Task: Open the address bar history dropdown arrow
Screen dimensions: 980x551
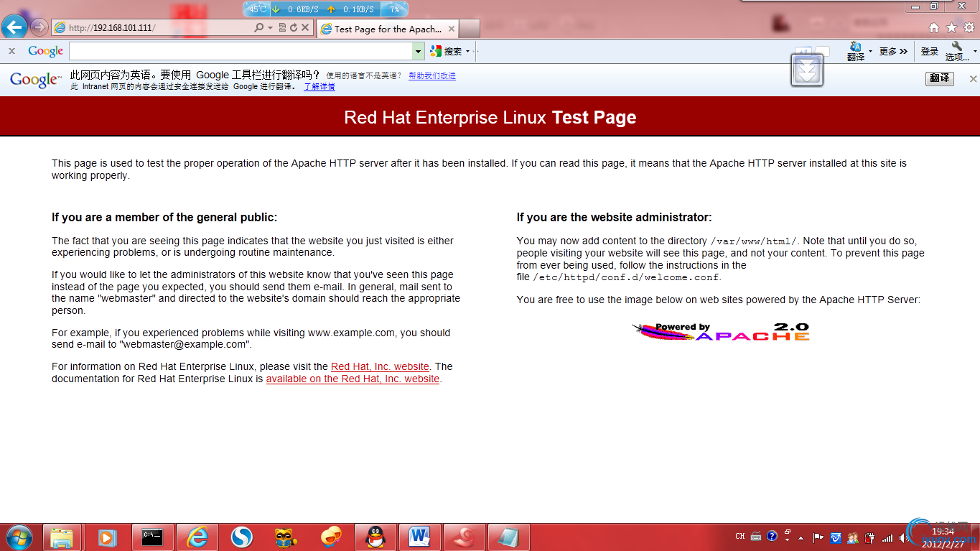Action: point(271,27)
